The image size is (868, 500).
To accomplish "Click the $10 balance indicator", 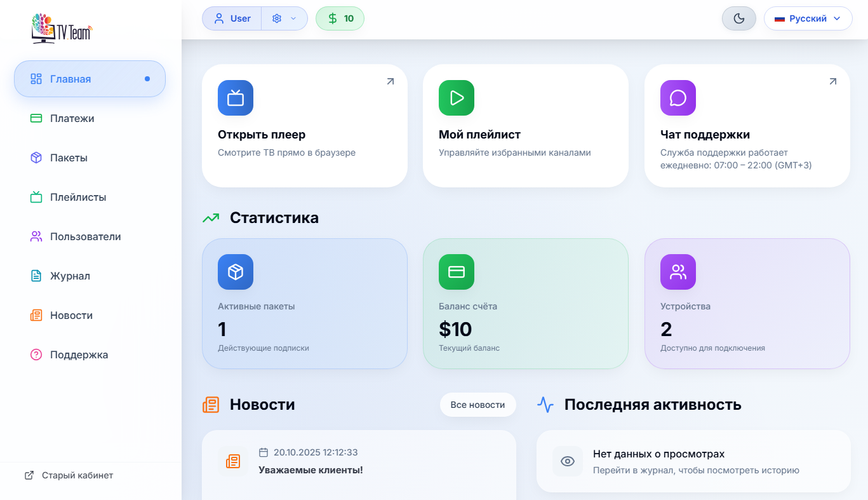I will coord(340,18).
